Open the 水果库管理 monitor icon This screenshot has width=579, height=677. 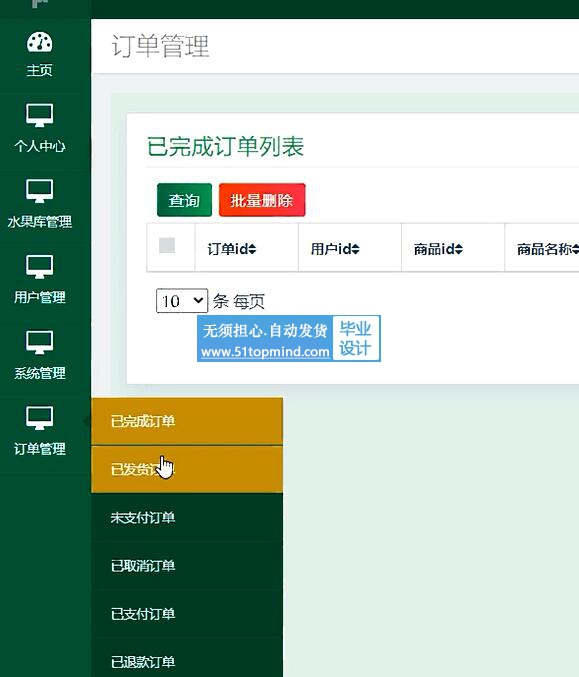39,190
